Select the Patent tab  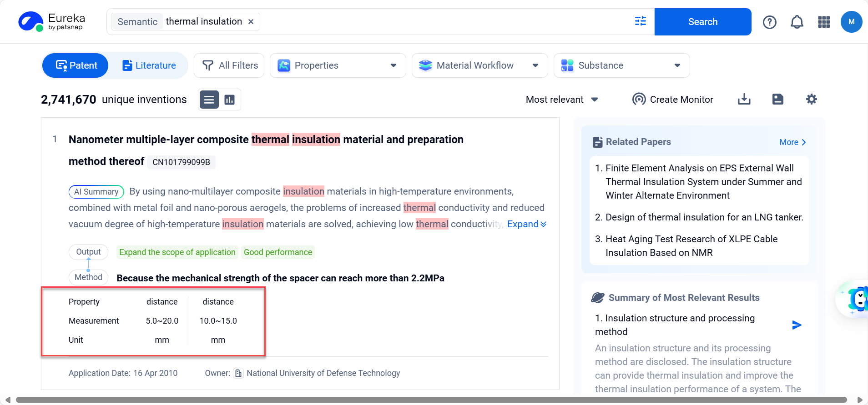(x=76, y=65)
